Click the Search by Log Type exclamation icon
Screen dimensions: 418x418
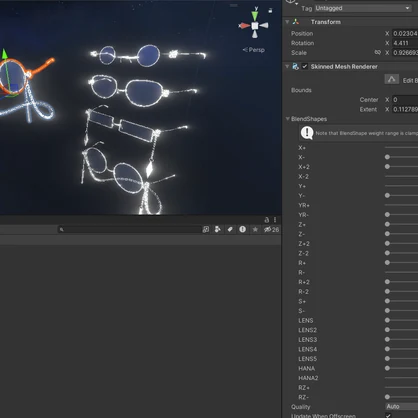(242, 229)
